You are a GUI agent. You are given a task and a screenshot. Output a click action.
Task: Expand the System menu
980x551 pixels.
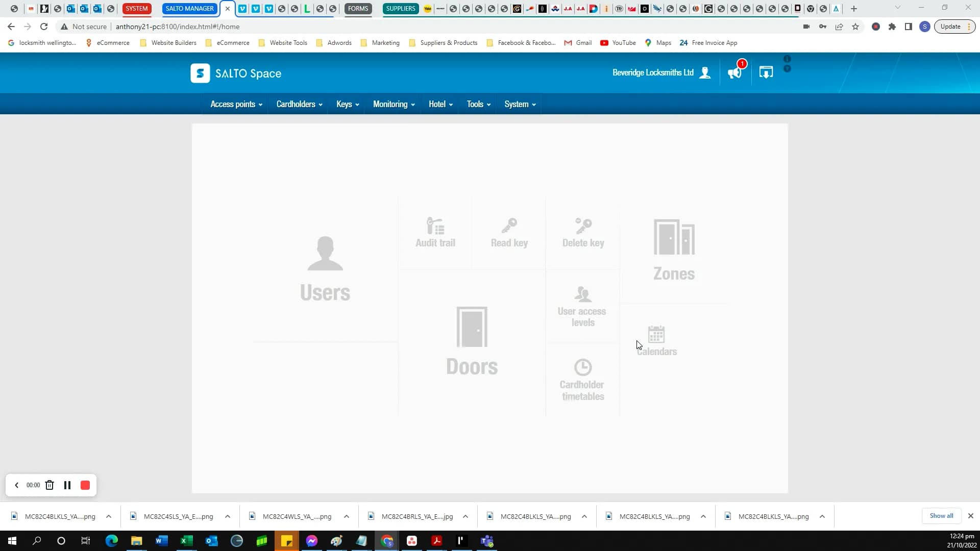pyautogui.click(x=519, y=104)
